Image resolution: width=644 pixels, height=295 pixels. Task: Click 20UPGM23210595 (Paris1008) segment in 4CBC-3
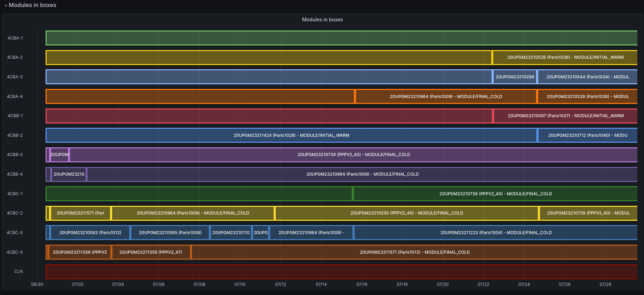coord(170,233)
